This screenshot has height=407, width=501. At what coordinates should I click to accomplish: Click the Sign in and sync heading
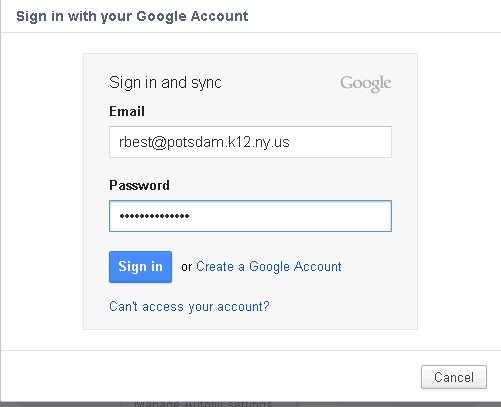click(165, 82)
